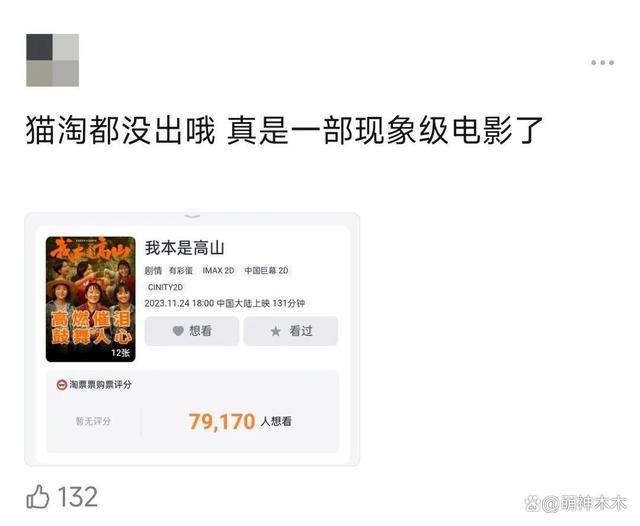Pull the card's top drag handle
This screenshot has width=640, height=526.
click(192, 216)
